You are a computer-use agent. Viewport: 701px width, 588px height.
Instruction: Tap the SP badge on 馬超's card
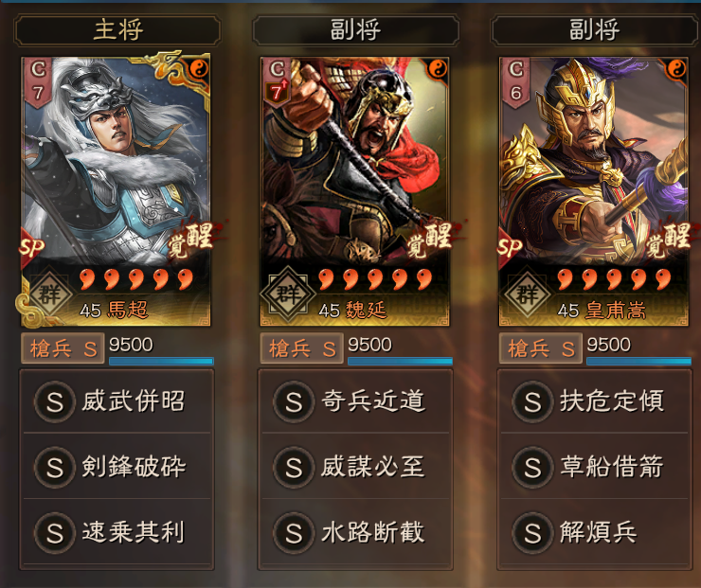[32, 247]
